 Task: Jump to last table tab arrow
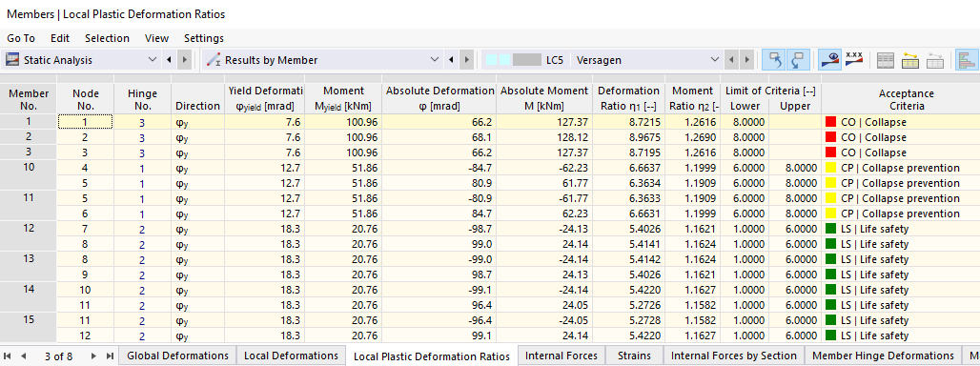click(110, 356)
